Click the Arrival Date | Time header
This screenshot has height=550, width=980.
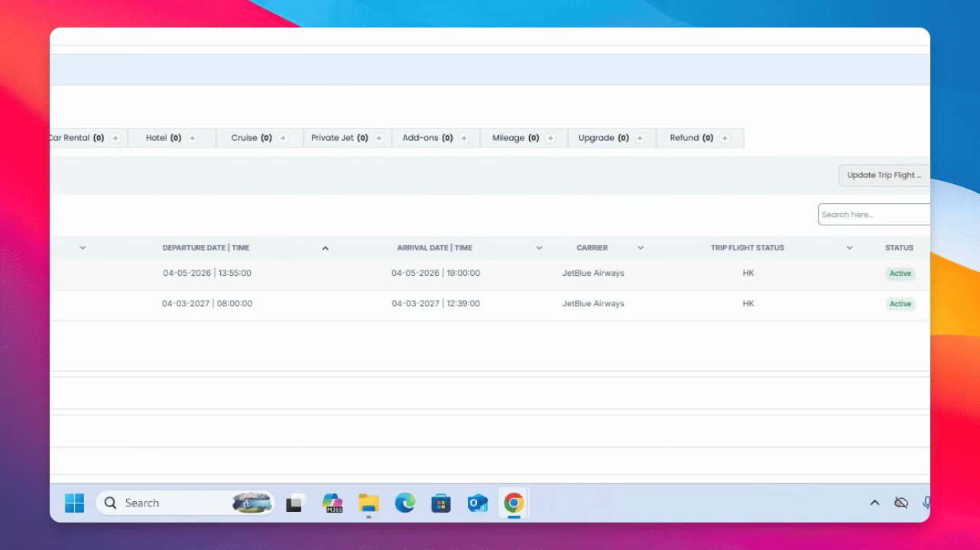coord(434,248)
